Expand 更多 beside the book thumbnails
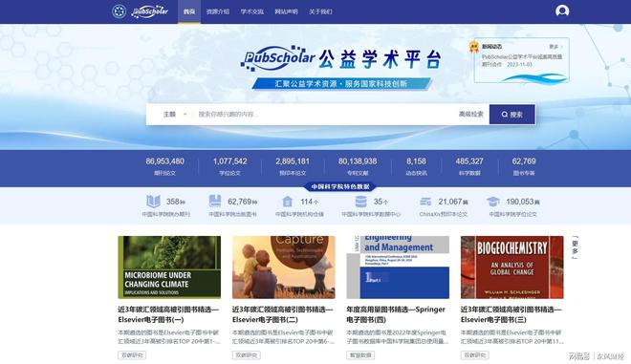Screen dimensions: 631x364 pos(575,247)
